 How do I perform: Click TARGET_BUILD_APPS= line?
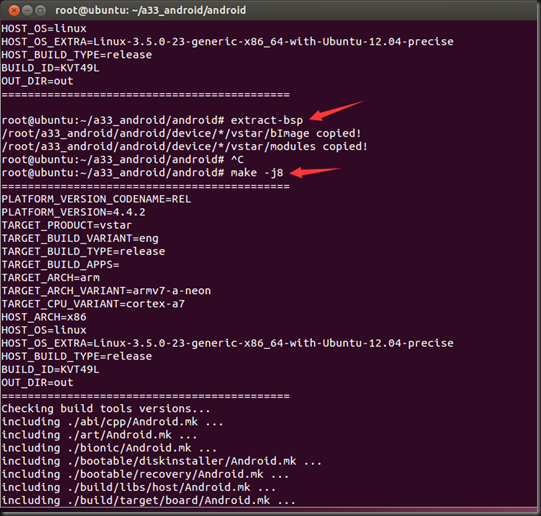point(60,265)
